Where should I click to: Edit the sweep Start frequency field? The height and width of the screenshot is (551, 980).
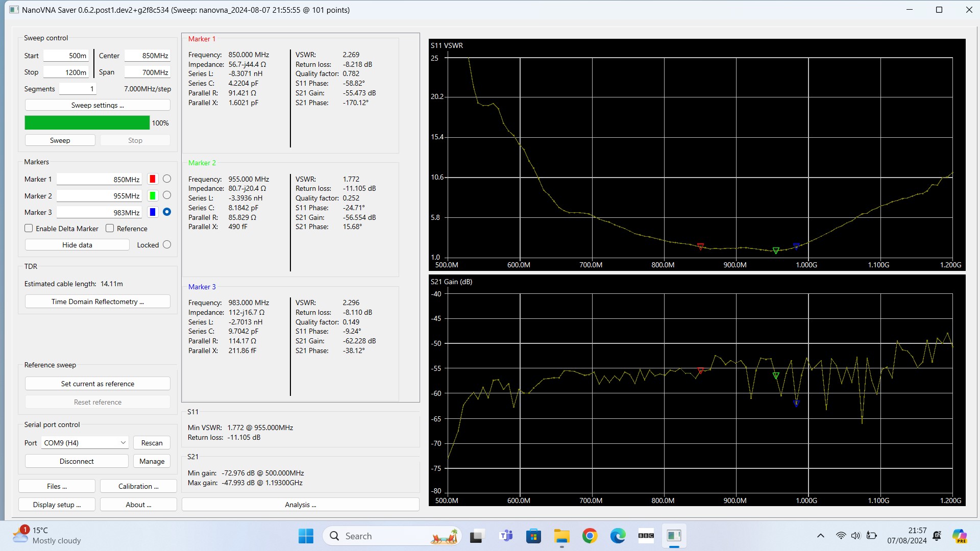[x=66, y=56]
